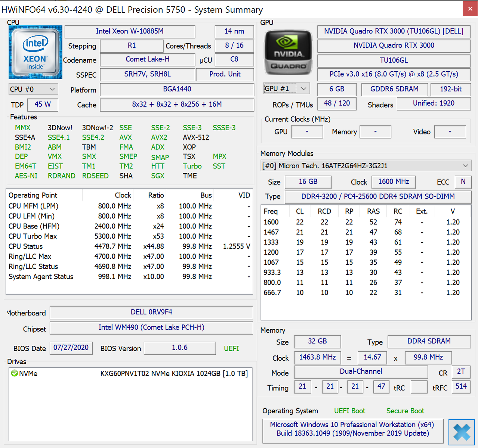Click the DDR4-3200 / PC4-25600 type field

pos(378,197)
